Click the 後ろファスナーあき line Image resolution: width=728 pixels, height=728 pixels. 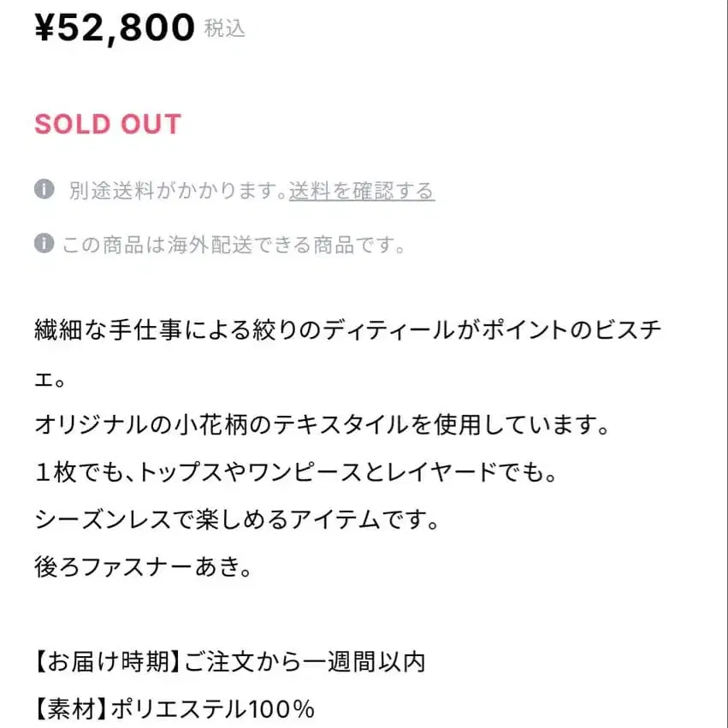click(143, 567)
